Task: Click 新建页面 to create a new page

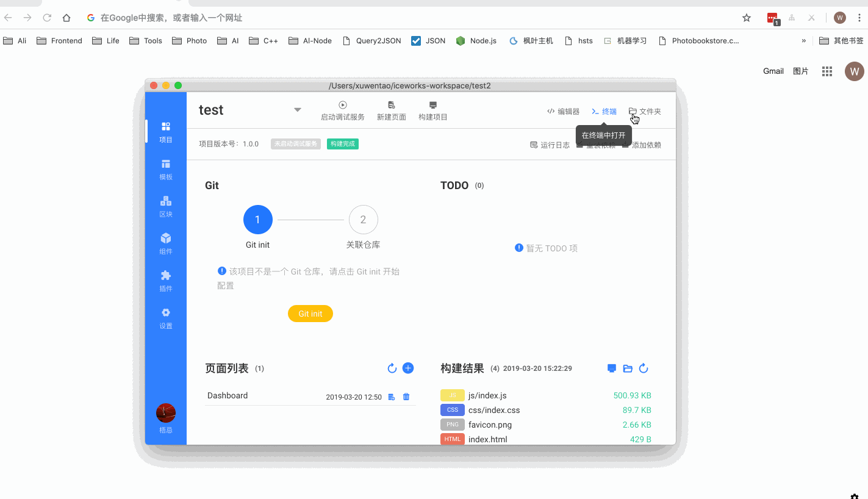Action: 392,111
